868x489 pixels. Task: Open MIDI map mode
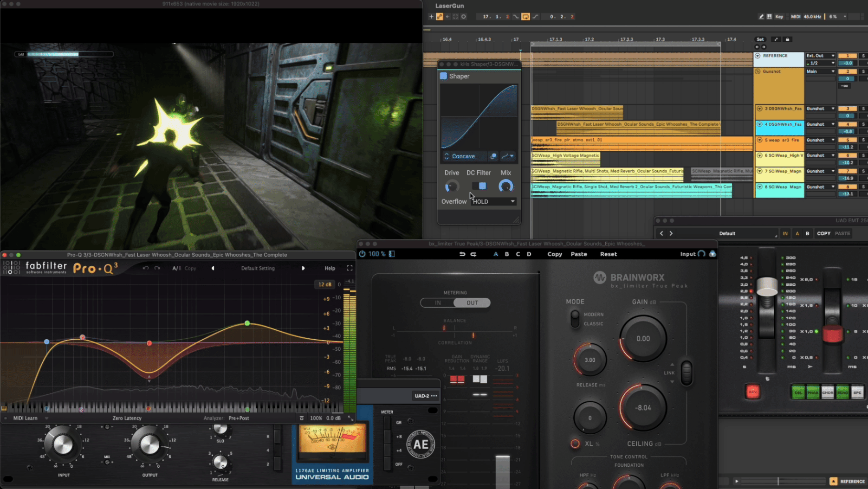(796, 17)
